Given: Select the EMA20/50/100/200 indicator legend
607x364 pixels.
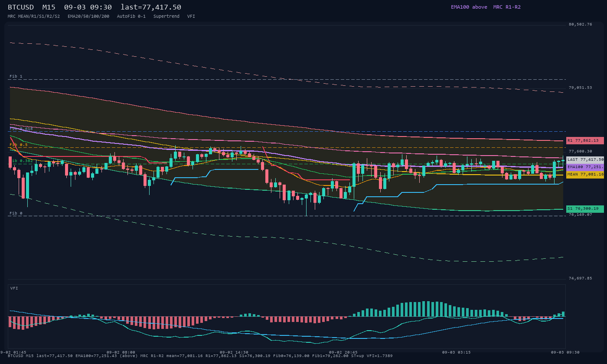Looking at the screenshot, I should pos(88,16).
